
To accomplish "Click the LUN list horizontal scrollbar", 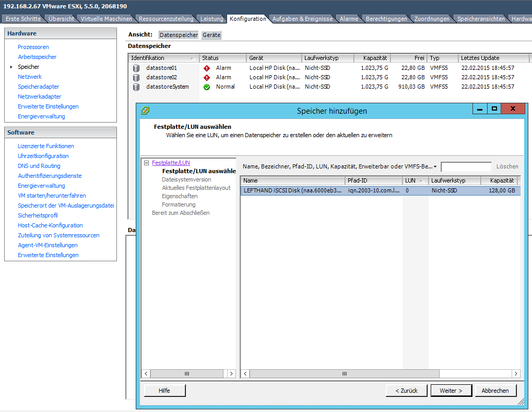I will (345, 374).
